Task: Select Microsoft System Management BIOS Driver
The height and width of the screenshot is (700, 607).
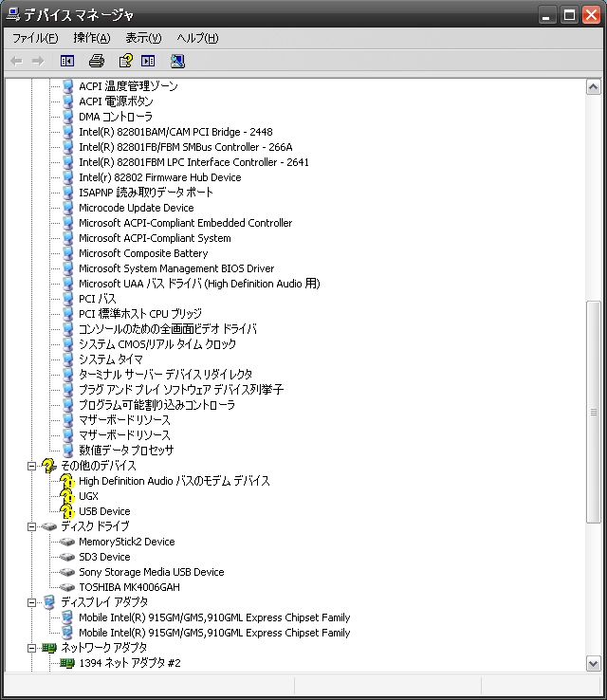Action: point(176,268)
